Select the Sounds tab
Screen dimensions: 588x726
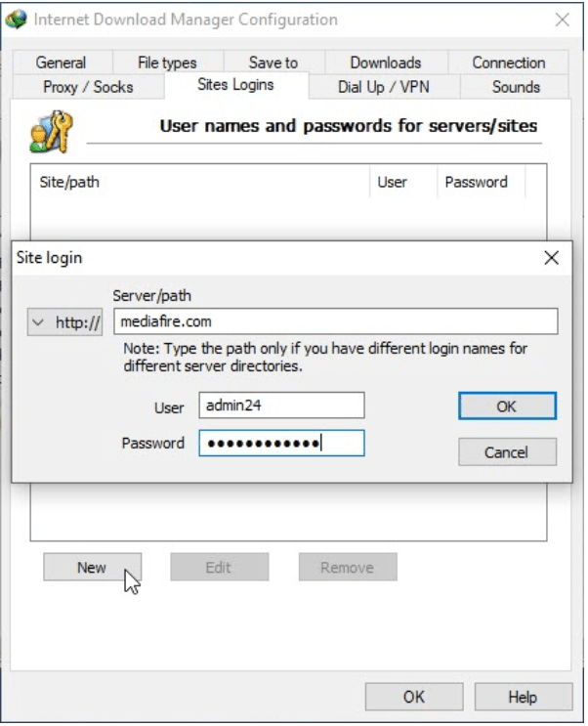pos(516,87)
